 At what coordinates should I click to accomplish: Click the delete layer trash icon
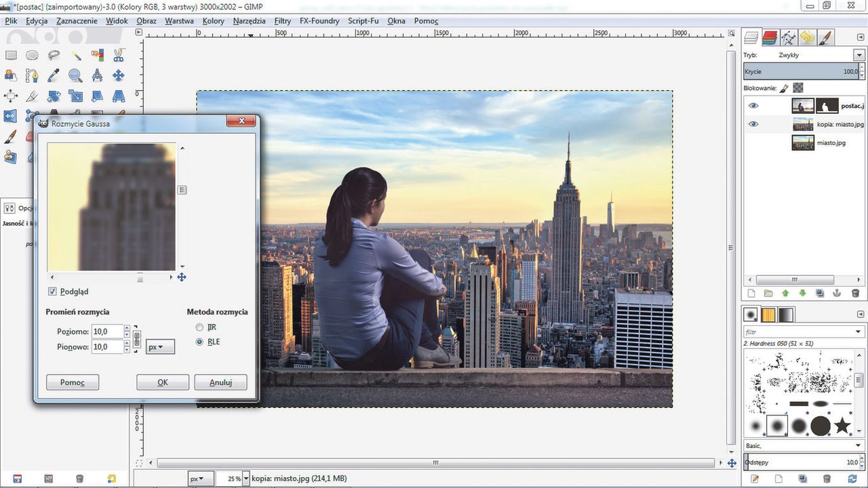(855, 293)
